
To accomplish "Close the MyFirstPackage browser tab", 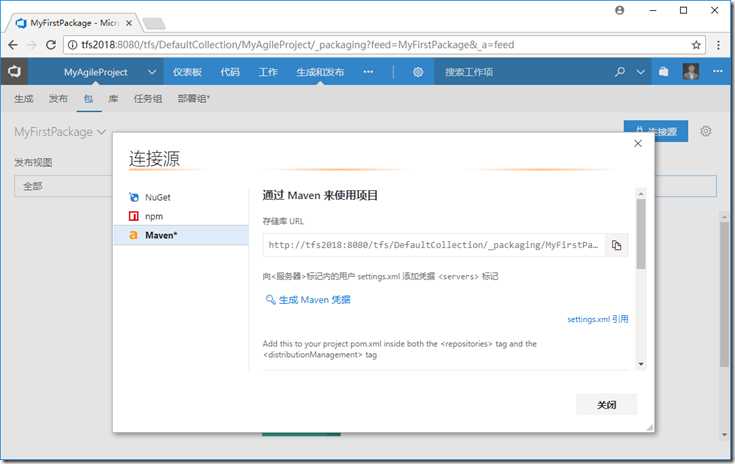I will (128, 22).
